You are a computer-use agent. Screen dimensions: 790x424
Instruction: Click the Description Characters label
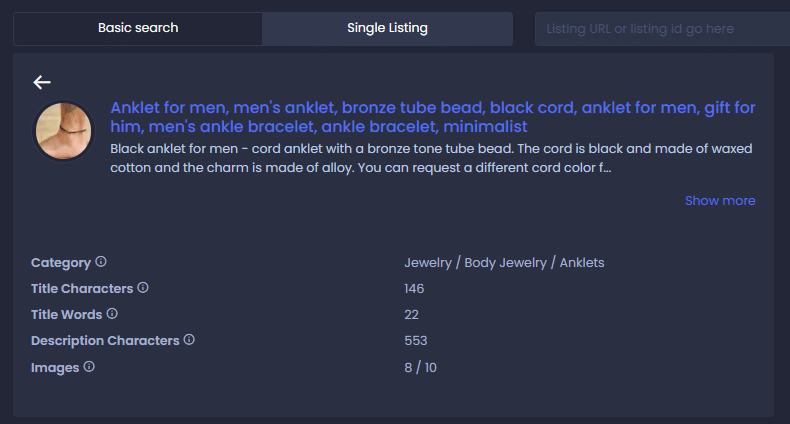[x=105, y=341]
